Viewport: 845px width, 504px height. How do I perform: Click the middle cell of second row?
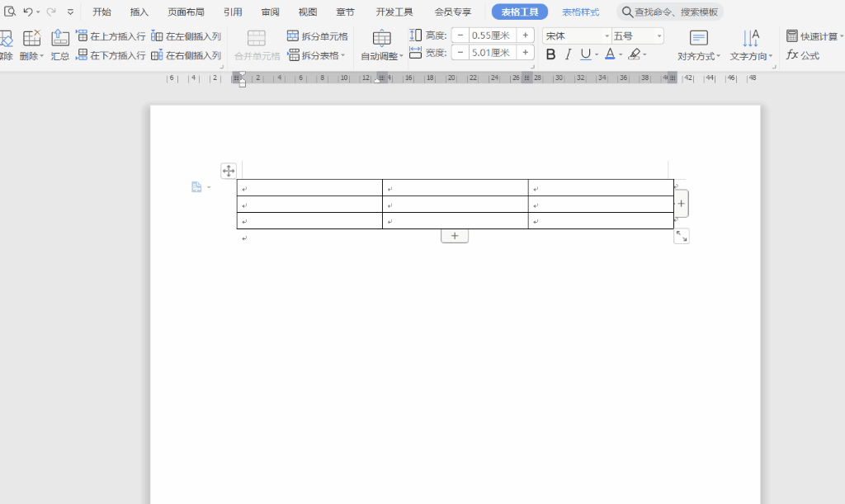[x=456, y=205]
